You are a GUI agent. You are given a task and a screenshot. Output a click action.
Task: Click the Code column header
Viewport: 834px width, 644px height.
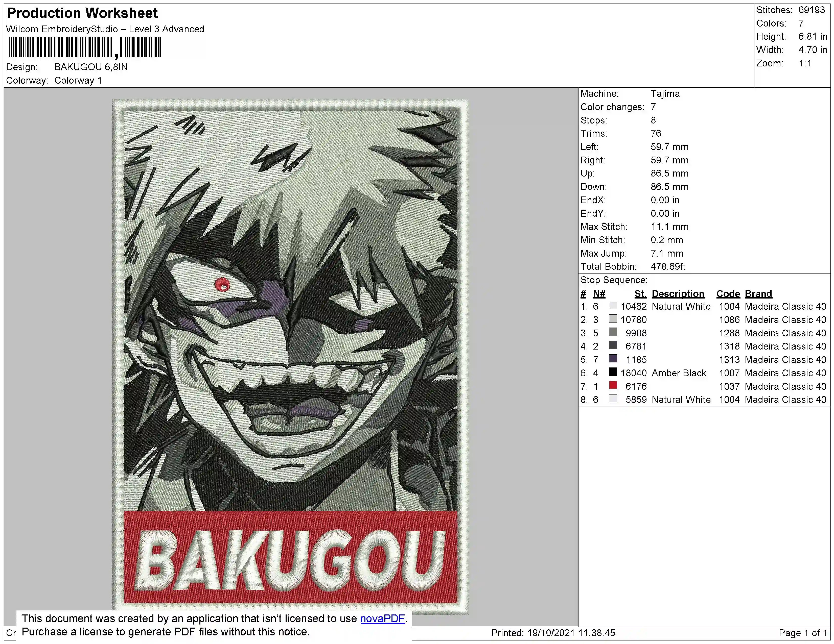(x=728, y=294)
